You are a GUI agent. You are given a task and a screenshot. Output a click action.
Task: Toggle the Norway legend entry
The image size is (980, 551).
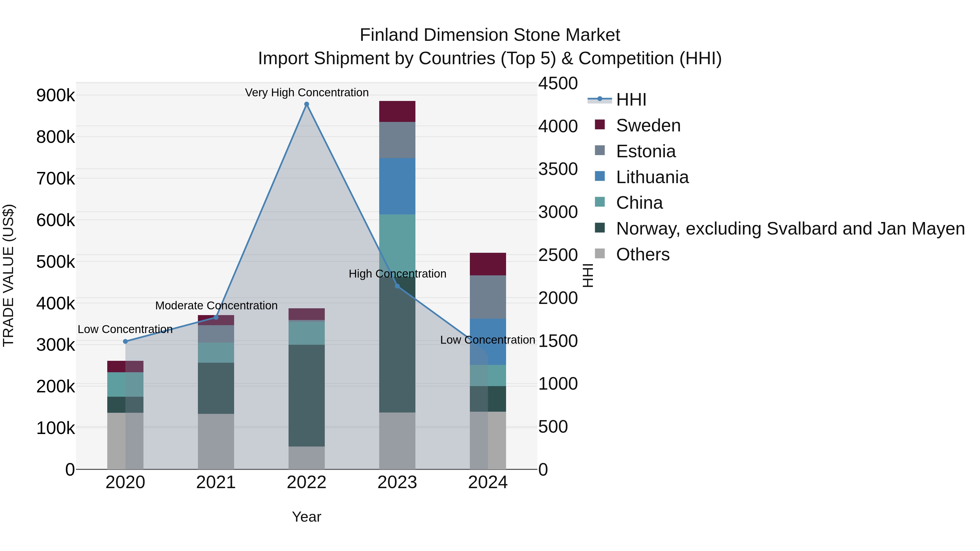click(780, 229)
